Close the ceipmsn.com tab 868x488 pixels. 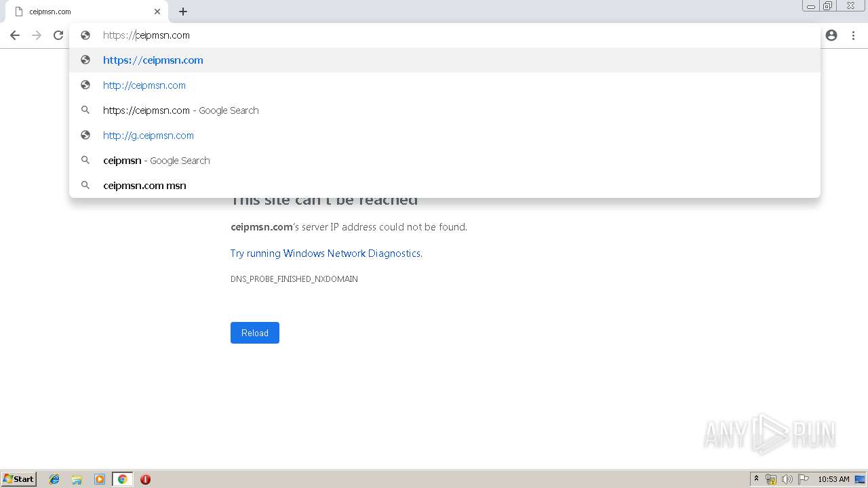click(157, 12)
